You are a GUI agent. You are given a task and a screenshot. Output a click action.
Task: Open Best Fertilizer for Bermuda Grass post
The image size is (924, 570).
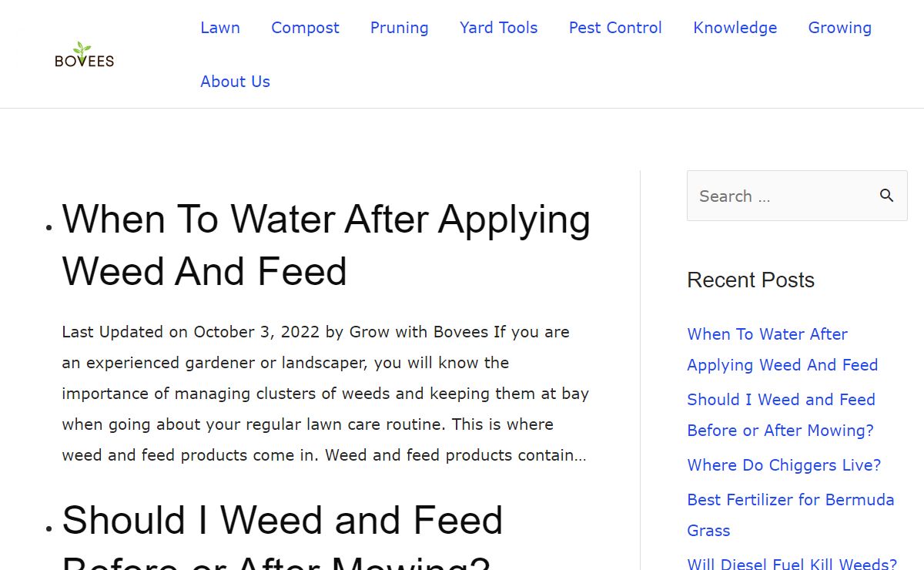point(791,515)
